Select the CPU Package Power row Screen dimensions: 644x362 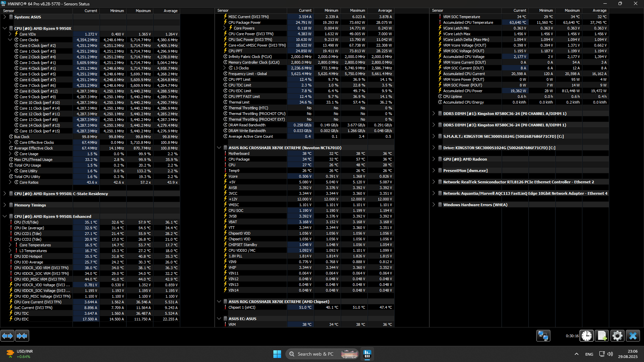pos(245,22)
